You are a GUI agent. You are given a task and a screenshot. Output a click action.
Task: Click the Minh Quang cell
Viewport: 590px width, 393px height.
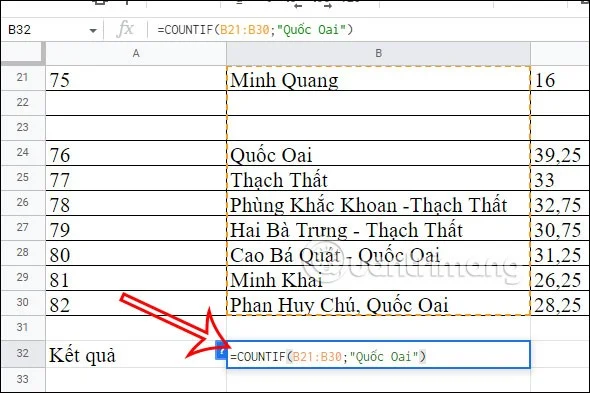(379, 78)
